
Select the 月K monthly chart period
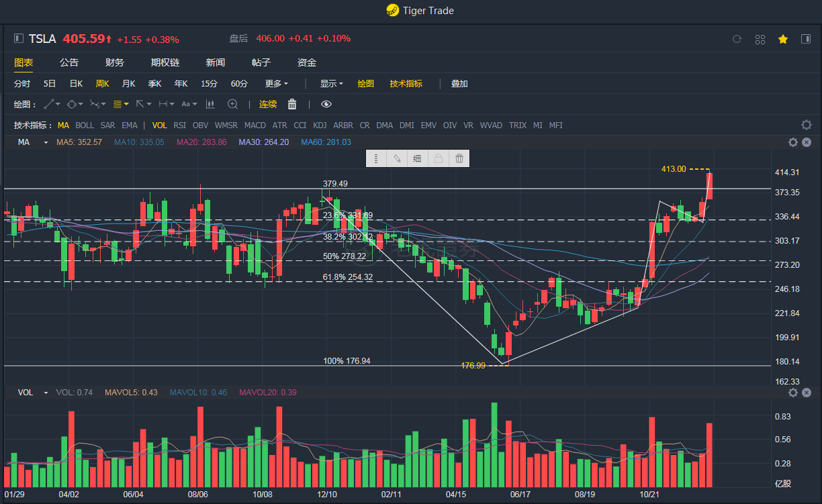pyautogui.click(x=128, y=84)
